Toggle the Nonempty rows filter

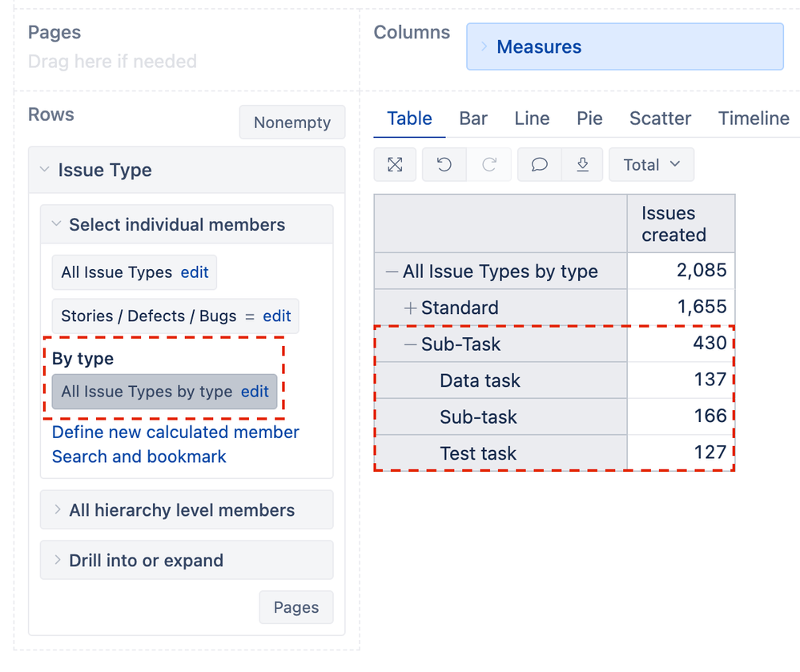tap(291, 123)
